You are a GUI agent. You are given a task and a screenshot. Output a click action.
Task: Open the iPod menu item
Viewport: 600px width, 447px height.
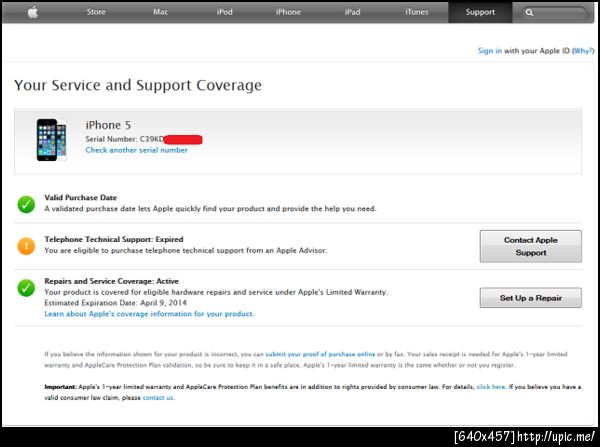tap(225, 12)
